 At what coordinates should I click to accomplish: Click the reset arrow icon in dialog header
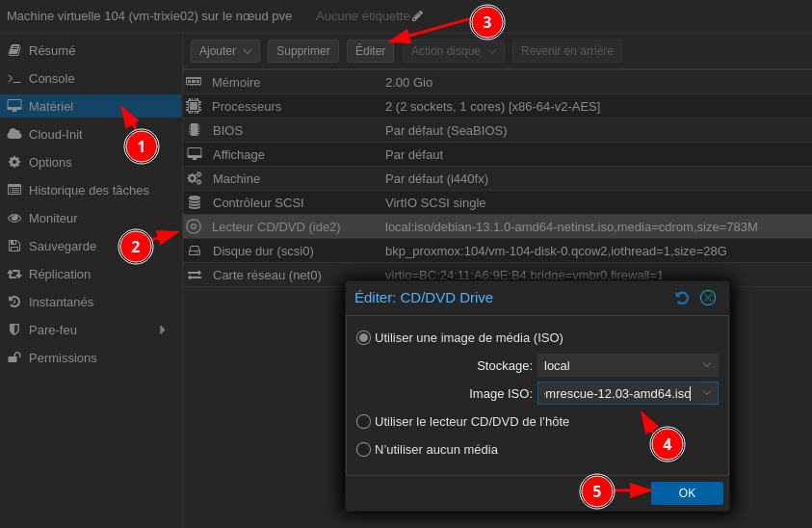tap(682, 298)
